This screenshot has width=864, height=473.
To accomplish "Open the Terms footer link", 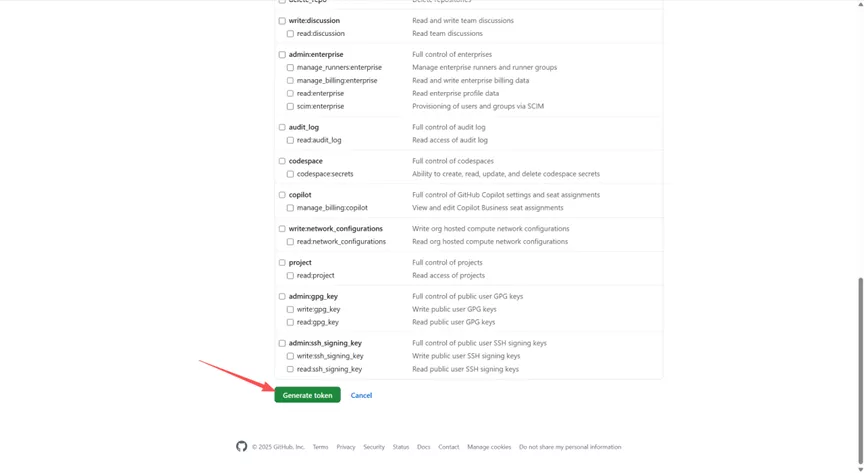I will [320, 447].
